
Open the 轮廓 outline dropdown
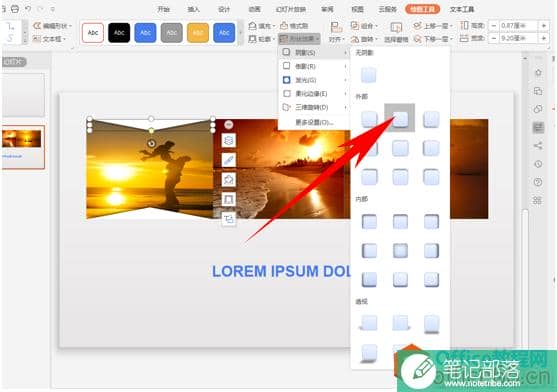[x=262, y=39]
